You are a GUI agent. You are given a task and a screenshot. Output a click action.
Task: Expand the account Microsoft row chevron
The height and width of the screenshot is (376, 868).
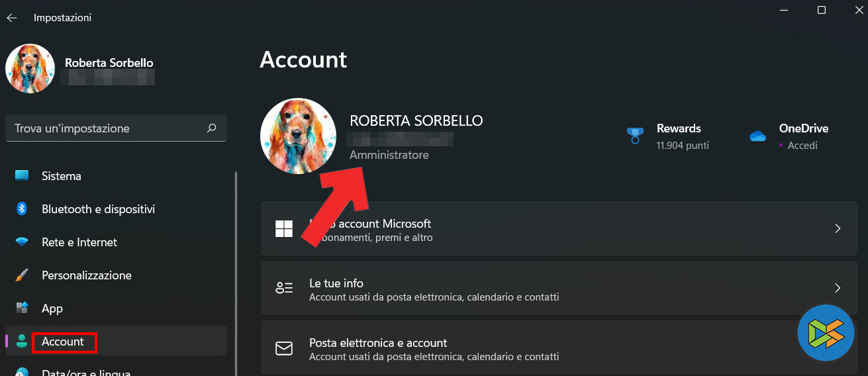(838, 228)
